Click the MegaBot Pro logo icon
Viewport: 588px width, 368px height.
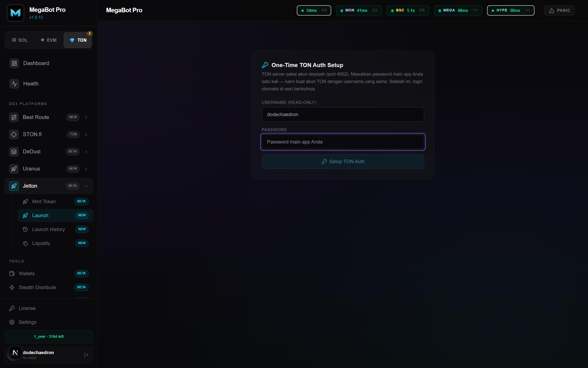(16, 13)
